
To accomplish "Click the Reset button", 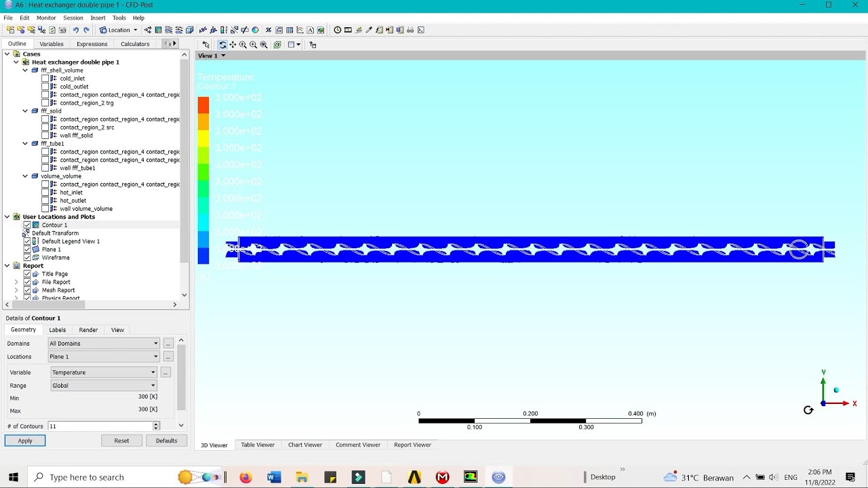I will pyautogui.click(x=121, y=441).
